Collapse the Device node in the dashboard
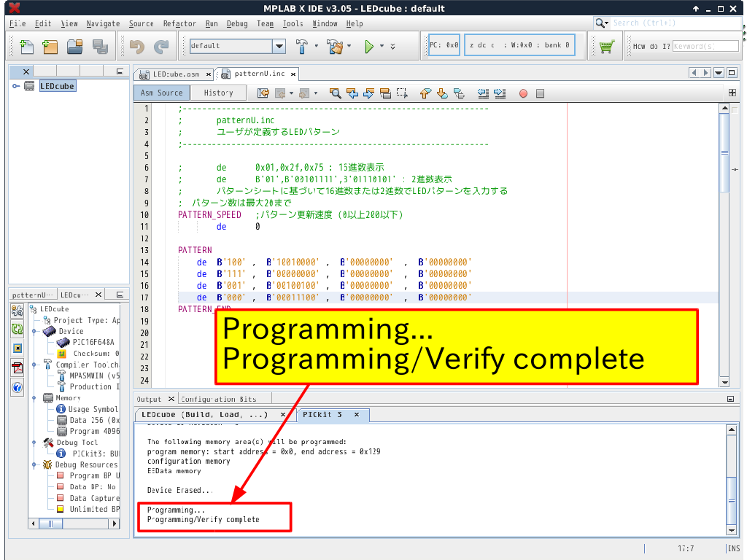Viewport: 747px width, 560px height. pyautogui.click(x=34, y=331)
